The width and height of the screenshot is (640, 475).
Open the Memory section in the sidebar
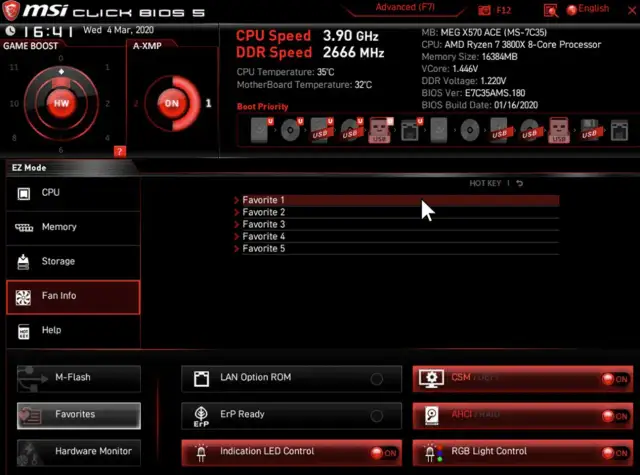[x=73, y=228]
